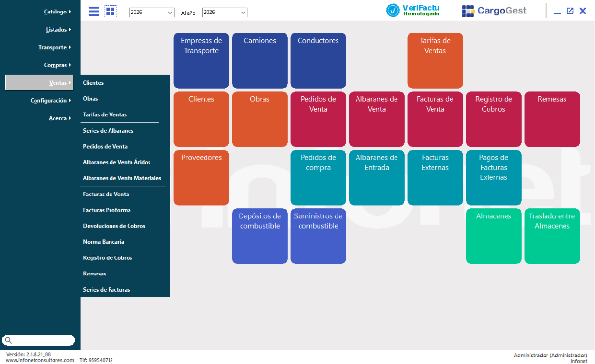This screenshot has width=595, height=364.
Task: Open the orange Obras tile
Action: (x=260, y=119)
